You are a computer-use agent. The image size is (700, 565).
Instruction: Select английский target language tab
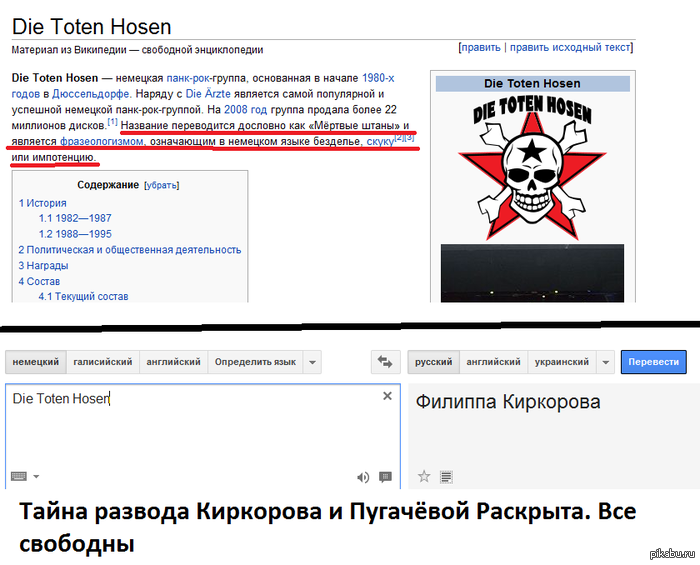(x=493, y=362)
